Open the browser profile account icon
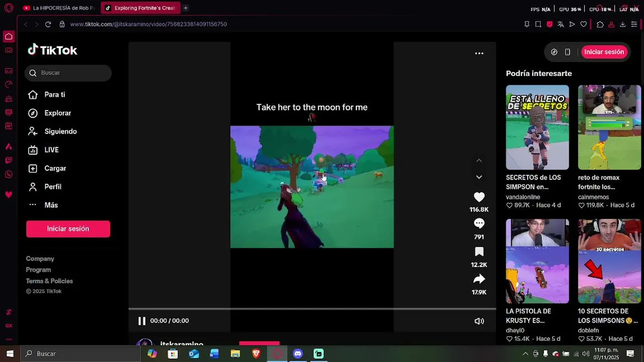The width and height of the screenshot is (644, 362). coord(611,24)
